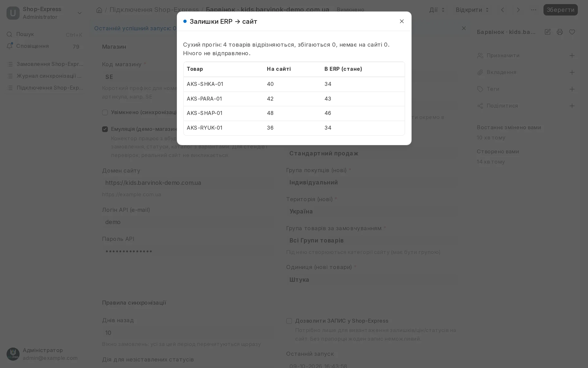Add attachment with the Вкладення plus icon

(x=572, y=72)
